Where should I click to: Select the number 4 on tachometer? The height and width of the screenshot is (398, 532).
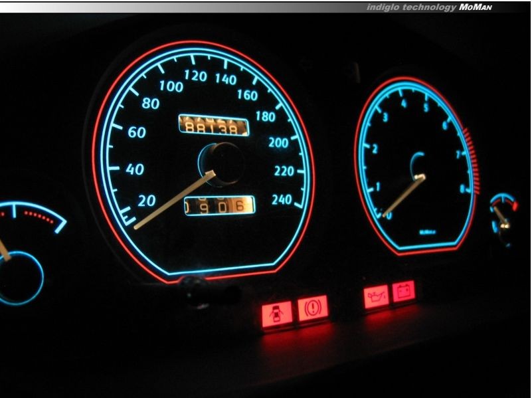point(402,104)
